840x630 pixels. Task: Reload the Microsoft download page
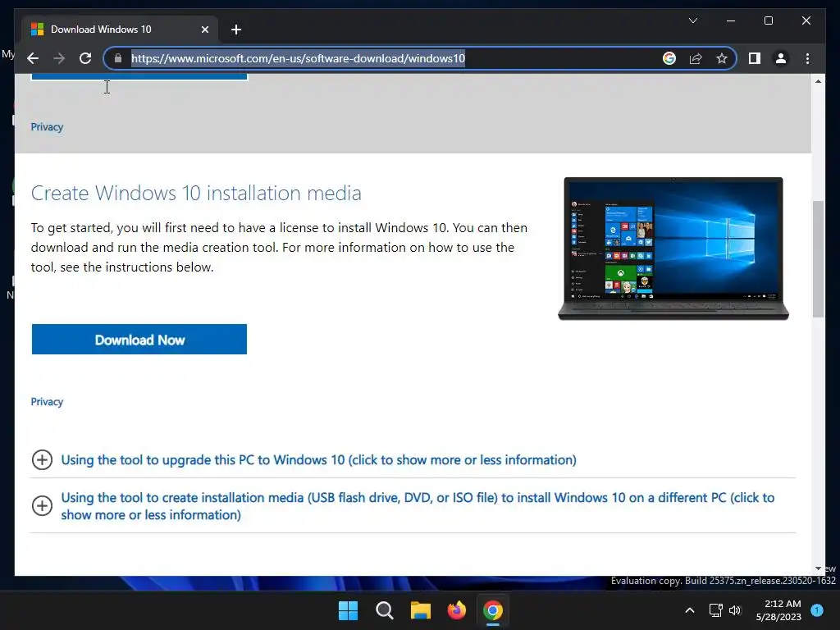tap(85, 58)
